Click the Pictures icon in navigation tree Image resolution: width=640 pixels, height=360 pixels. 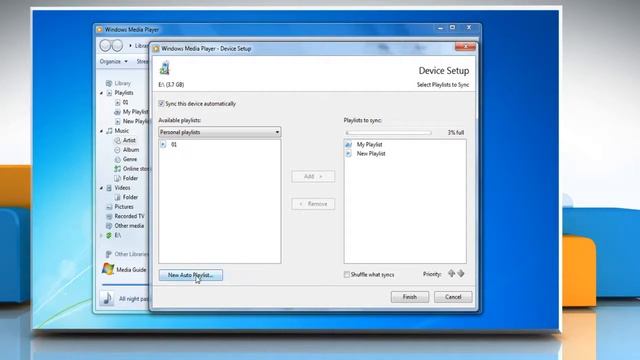[x=109, y=207]
